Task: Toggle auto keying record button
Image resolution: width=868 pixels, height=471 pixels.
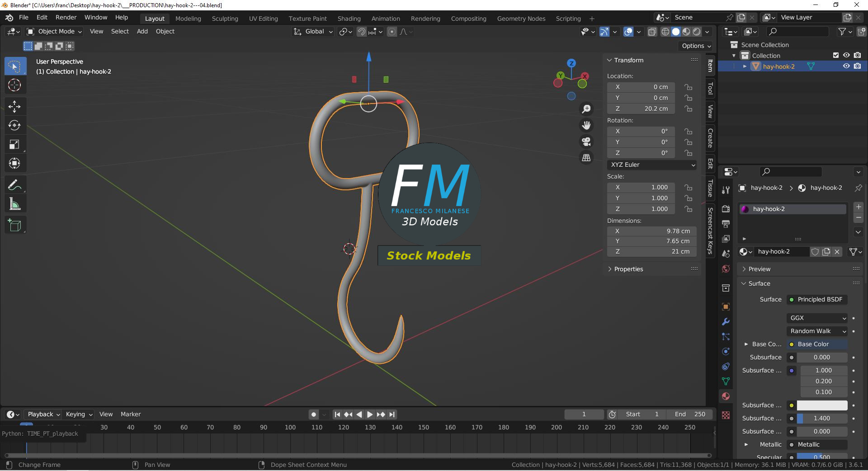Action: tap(314, 414)
